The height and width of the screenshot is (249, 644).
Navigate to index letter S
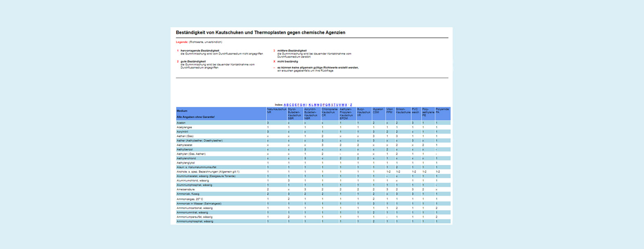click(x=332, y=105)
